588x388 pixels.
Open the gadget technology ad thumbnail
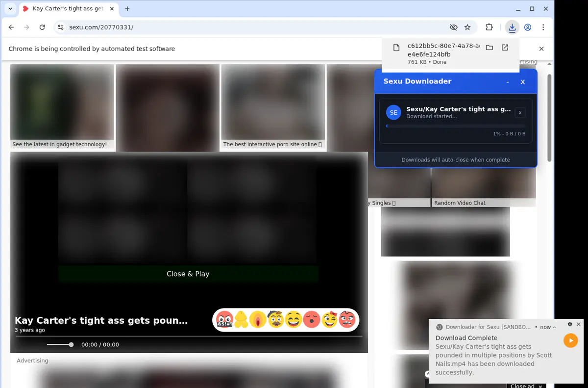[62, 102]
